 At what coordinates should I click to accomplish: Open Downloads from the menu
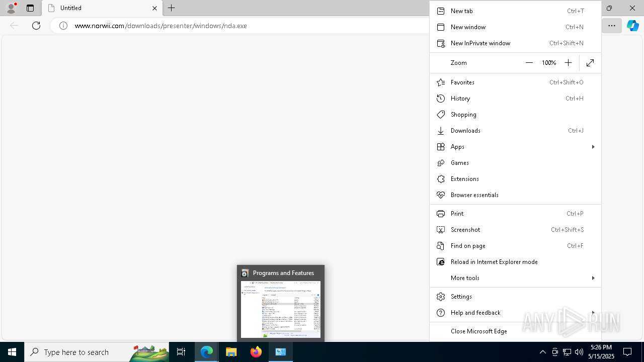(x=515, y=131)
